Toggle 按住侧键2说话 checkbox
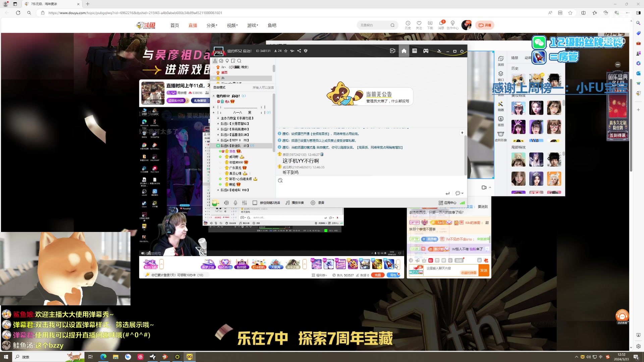Viewport: 644px width, 362px height. pos(255,203)
